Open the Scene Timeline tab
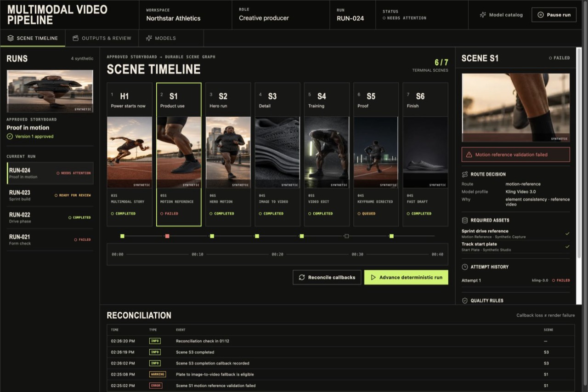Image resolution: width=588 pixels, height=392 pixels. [x=33, y=38]
